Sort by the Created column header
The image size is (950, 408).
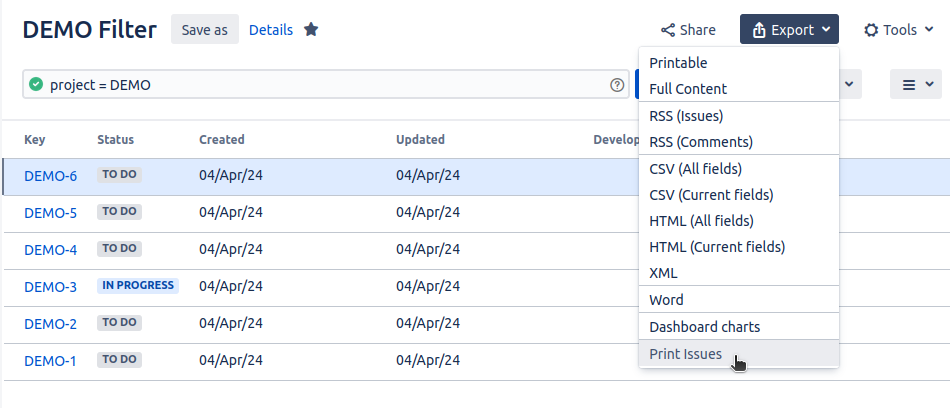tap(222, 140)
